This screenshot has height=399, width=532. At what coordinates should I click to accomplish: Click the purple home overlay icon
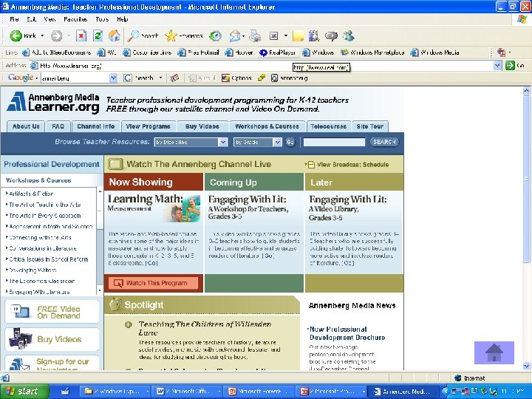tap(494, 353)
